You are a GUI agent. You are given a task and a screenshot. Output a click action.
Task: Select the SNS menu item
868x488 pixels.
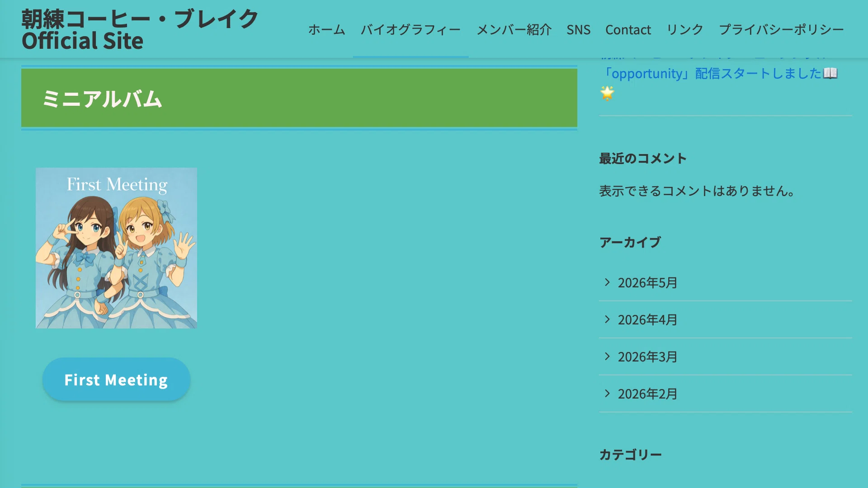click(x=578, y=30)
